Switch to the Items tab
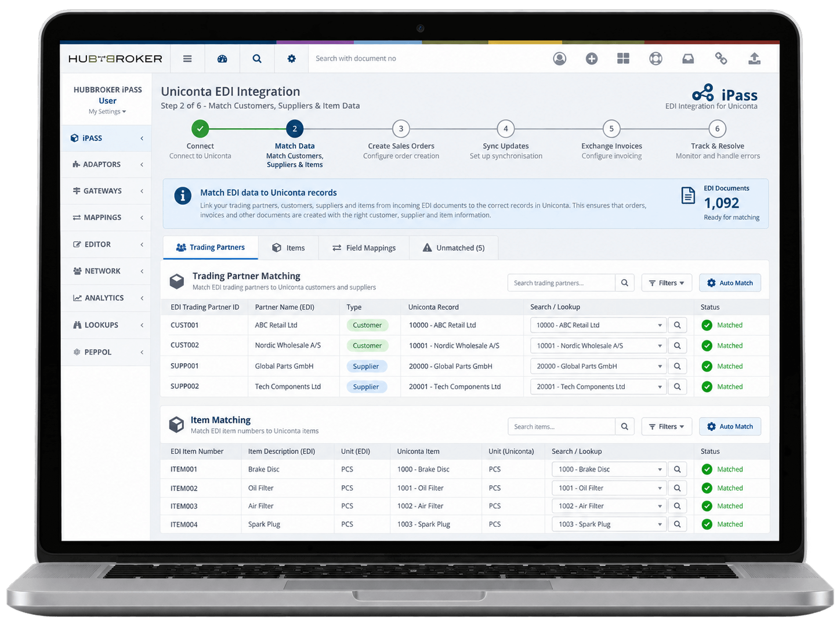 [x=289, y=248]
